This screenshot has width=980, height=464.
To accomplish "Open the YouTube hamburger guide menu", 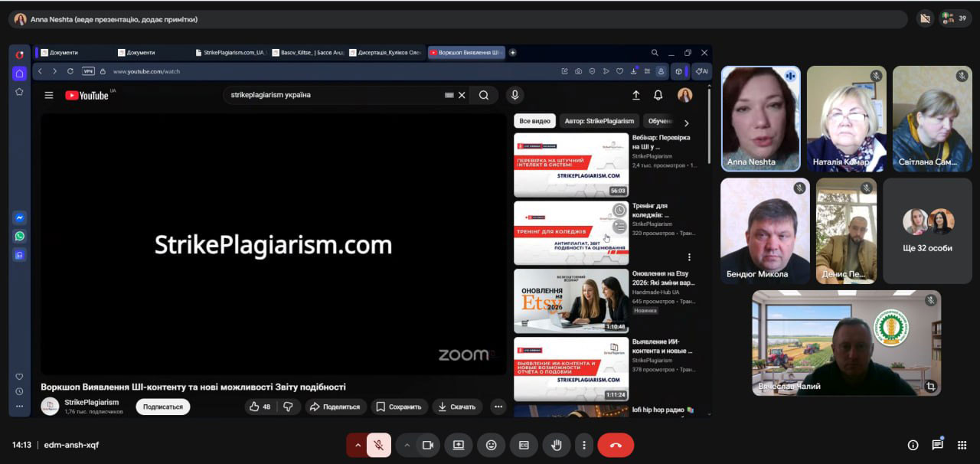I will [x=49, y=95].
